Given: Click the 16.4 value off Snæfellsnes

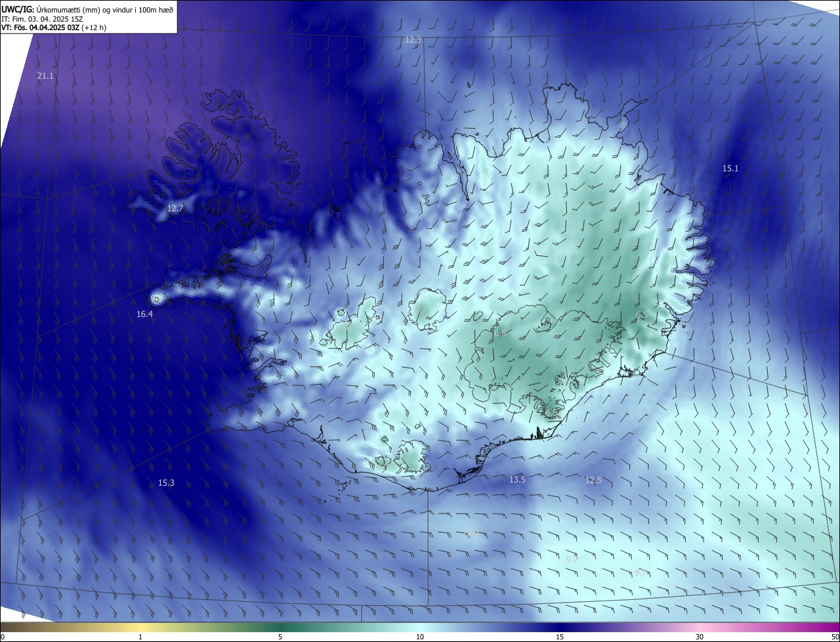Looking at the screenshot, I should pyautogui.click(x=144, y=314).
